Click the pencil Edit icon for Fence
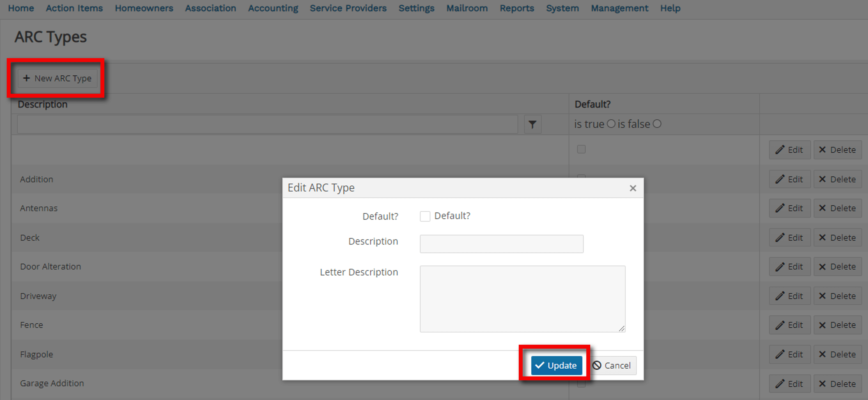 click(780, 325)
